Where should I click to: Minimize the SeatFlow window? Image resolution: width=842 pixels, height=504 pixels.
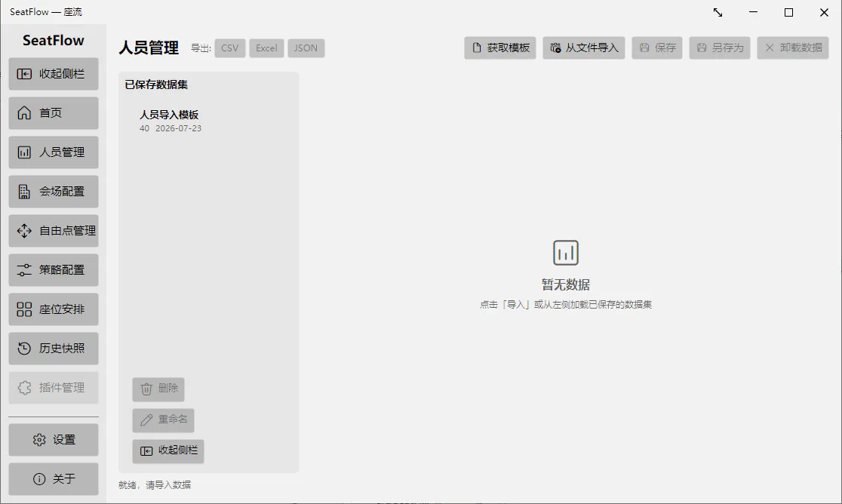(754, 12)
